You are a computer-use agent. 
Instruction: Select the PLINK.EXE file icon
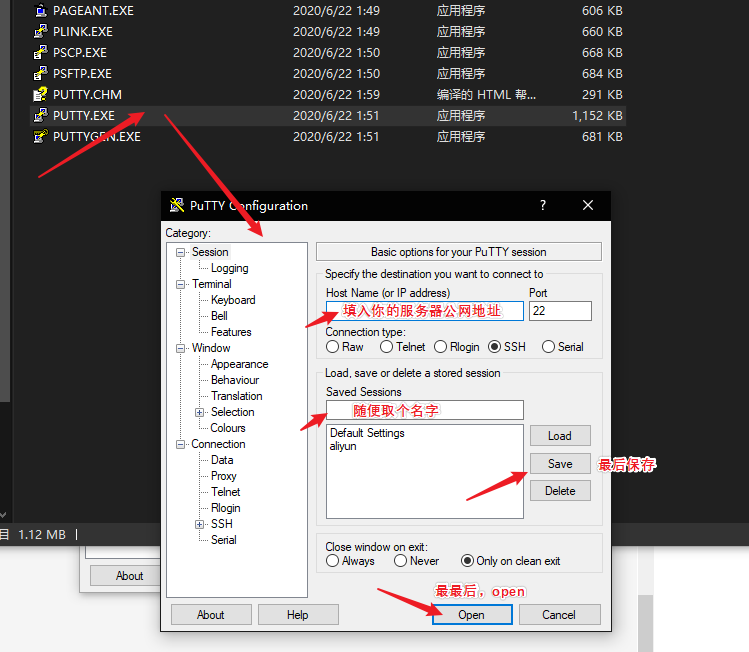pyautogui.click(x=41, y=32)
